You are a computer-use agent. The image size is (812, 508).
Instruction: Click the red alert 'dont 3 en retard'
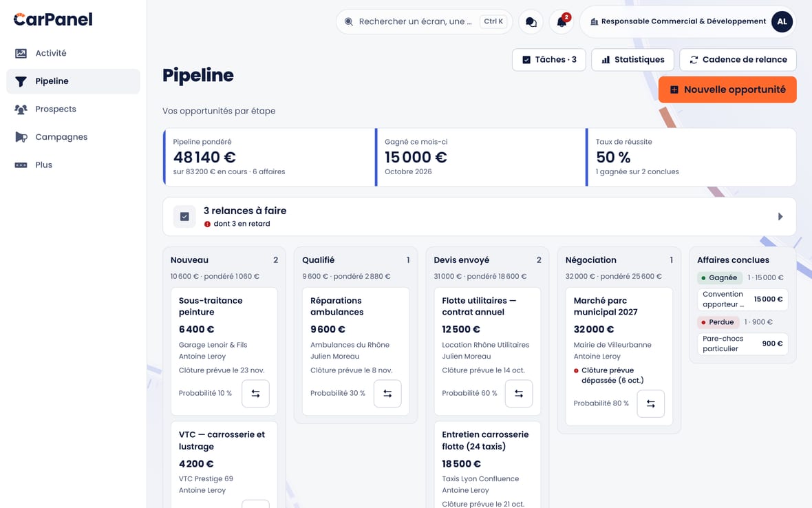(x=237, y=224)
